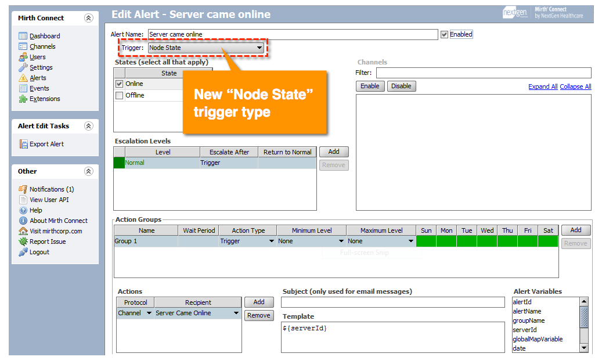Click the NextGen logo in header

point(516,13)
